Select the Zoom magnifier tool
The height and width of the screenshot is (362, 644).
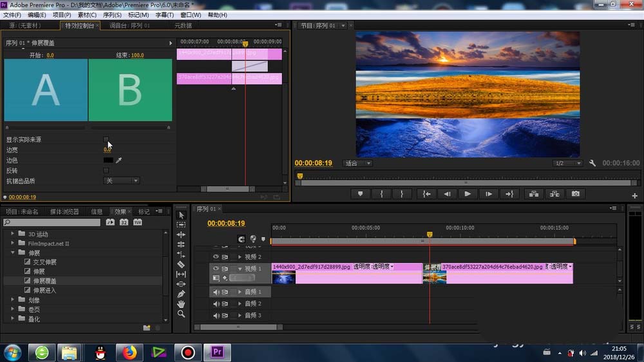tap(181, 314)
